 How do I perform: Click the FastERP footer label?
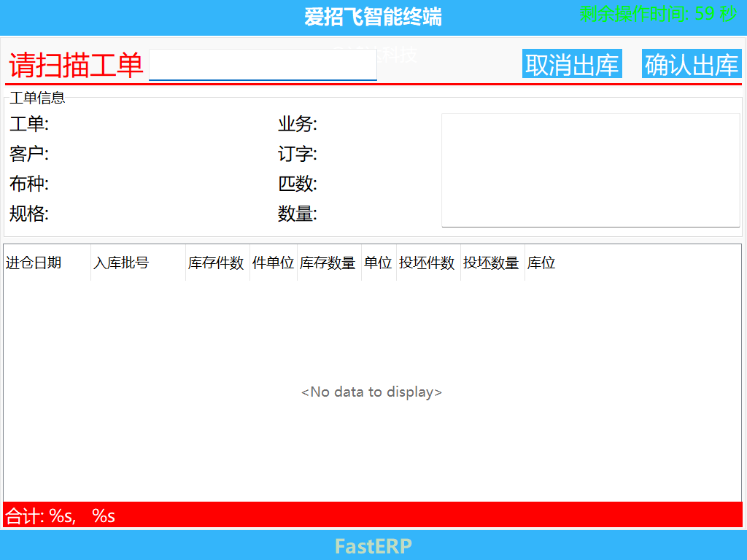pyautogui.click(x=373, y=545)
